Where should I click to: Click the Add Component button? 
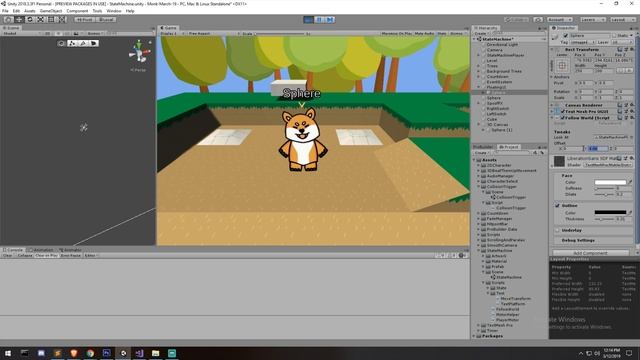tap(590, 253)
